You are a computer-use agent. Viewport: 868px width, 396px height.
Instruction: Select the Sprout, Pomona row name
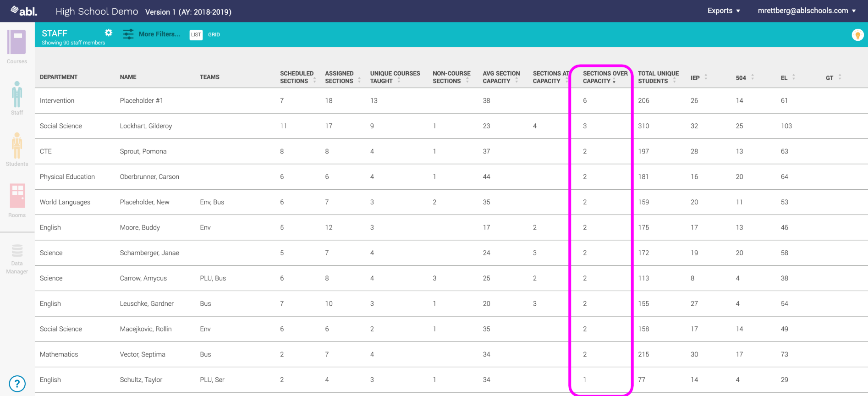click(x=143, y=151)
